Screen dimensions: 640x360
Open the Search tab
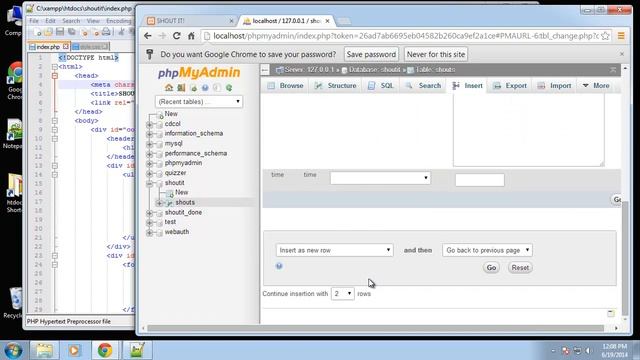point(423,86)
